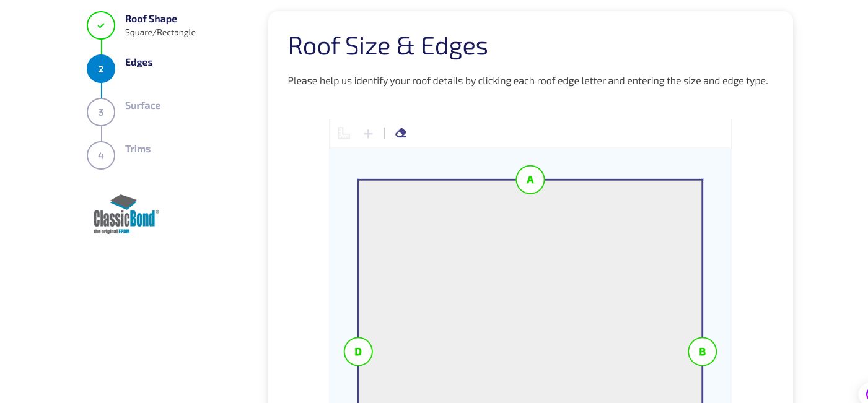Select roof edge D marker
This screenshot has width=868, height=403.
(358, 352)
